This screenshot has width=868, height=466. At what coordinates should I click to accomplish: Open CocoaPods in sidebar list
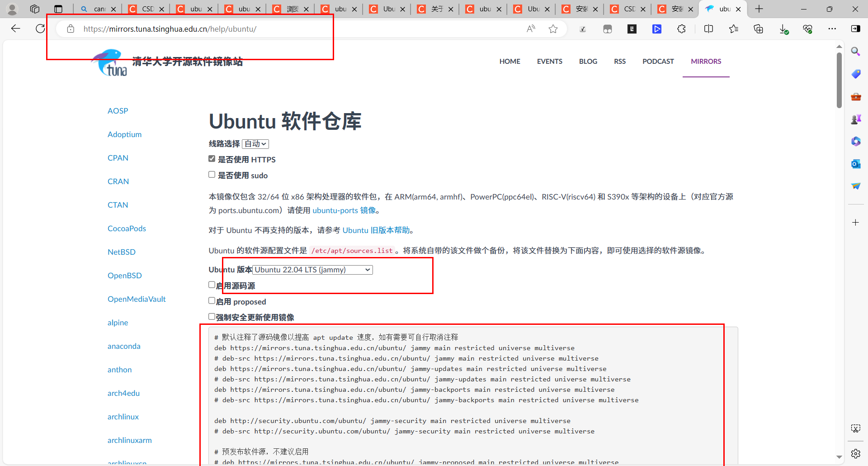127,228
